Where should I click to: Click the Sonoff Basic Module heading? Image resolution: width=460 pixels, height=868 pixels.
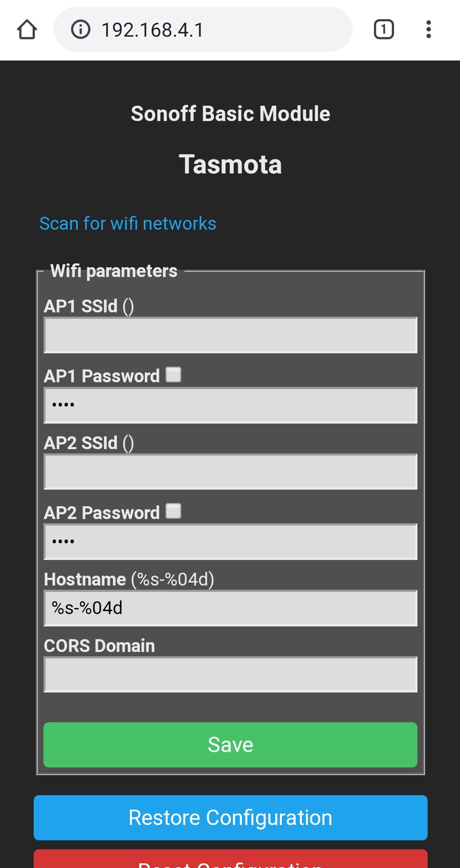coord(230,114)
